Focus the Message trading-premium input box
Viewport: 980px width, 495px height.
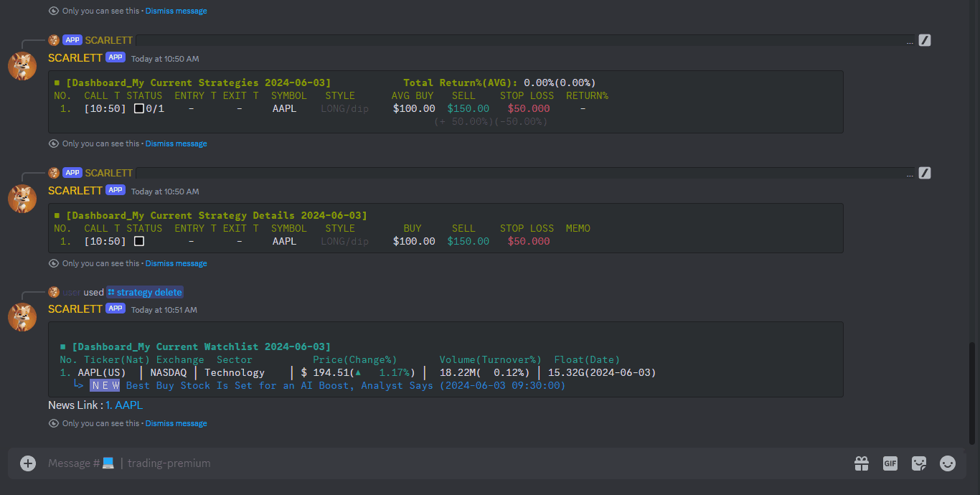click(x=445, y=463)
